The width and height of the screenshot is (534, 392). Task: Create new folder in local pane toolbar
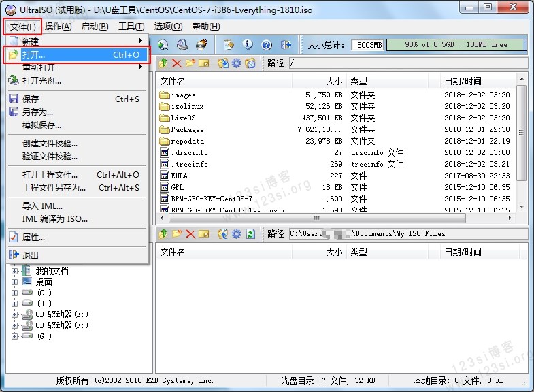177,233
